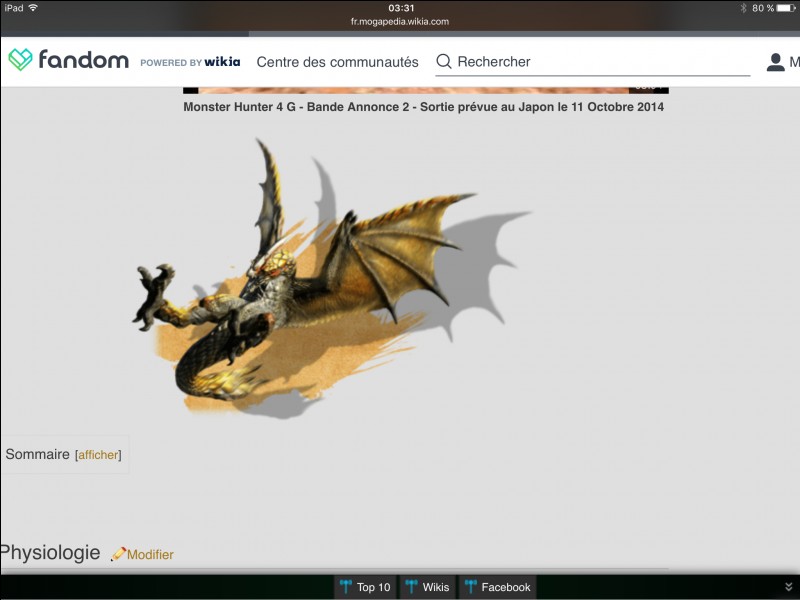Viewport: 800px width, 600px height.
Task: Open the user account avatar icon
Action: [x=775, y=62]
